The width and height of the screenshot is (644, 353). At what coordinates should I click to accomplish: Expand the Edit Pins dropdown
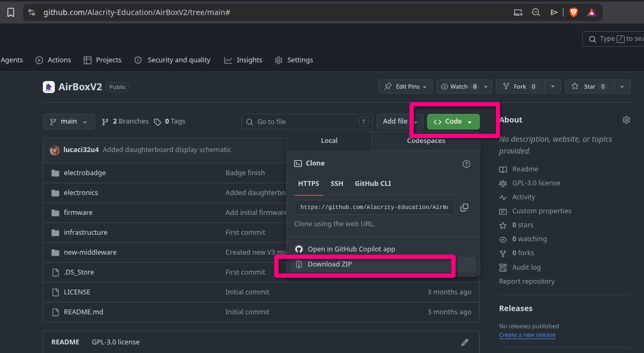click(x=405, y=87)
